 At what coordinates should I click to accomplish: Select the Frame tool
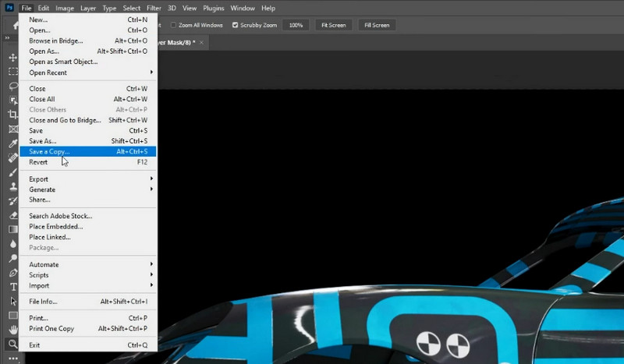click(x=12, y=129)
